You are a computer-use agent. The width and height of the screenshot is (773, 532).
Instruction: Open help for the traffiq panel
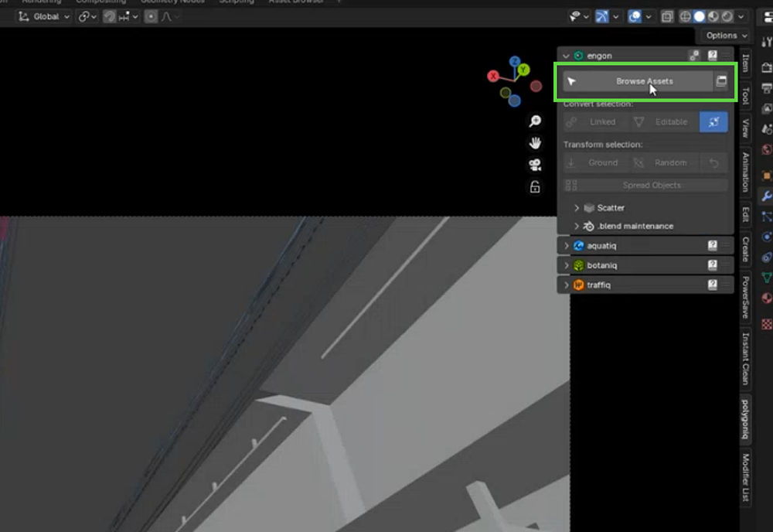tap(713, 285)
